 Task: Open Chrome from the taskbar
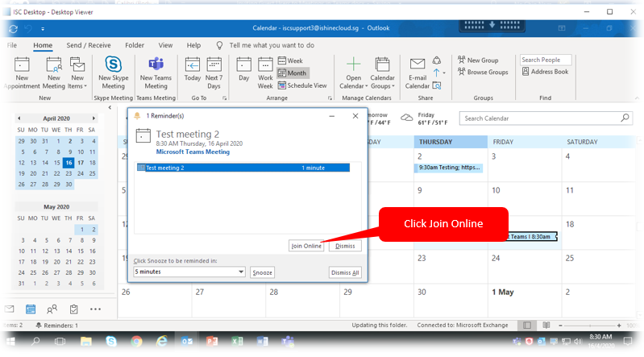tap(136, 341)
